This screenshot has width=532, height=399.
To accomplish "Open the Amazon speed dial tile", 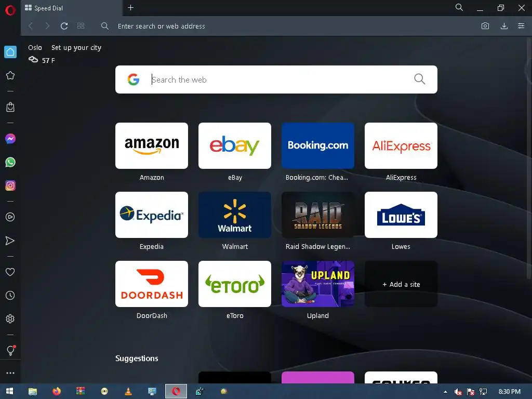I will coord(152,145).
